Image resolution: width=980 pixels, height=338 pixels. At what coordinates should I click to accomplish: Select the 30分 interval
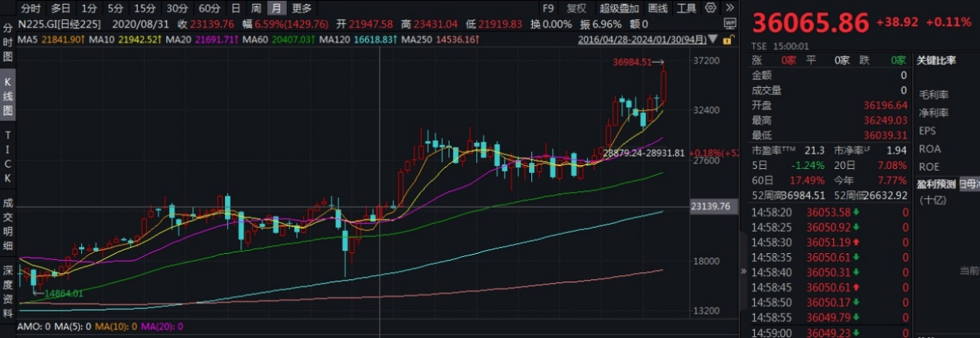click(177, 8)
